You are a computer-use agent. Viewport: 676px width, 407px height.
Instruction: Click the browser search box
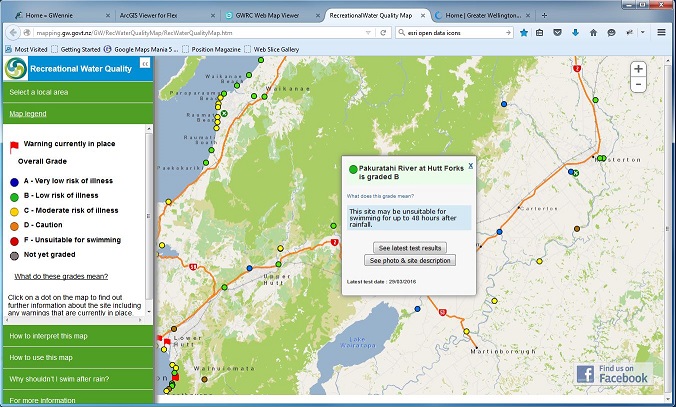coord(455,33)
